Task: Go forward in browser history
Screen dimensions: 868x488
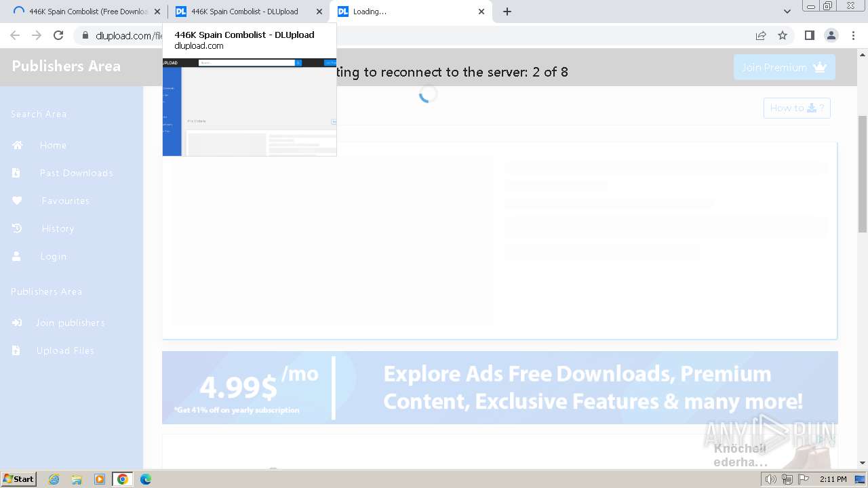Action: tap(37, 35)
